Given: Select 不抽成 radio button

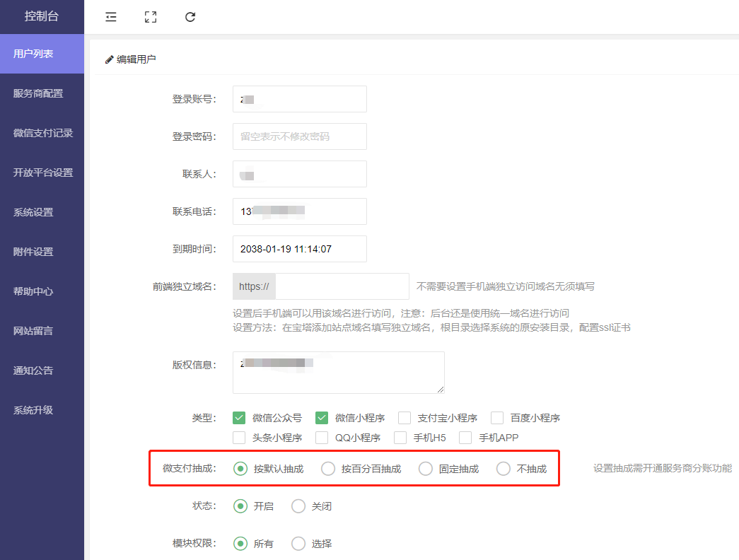Looking at the screenshot, I should pos(504,469).
